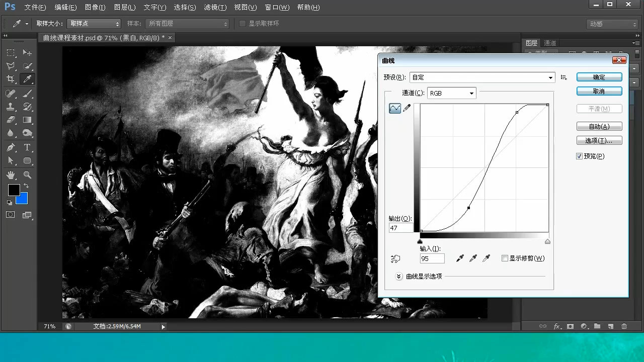Add a layer style with fx
Viewport: 644px width, 362px height.
(557, 326)
